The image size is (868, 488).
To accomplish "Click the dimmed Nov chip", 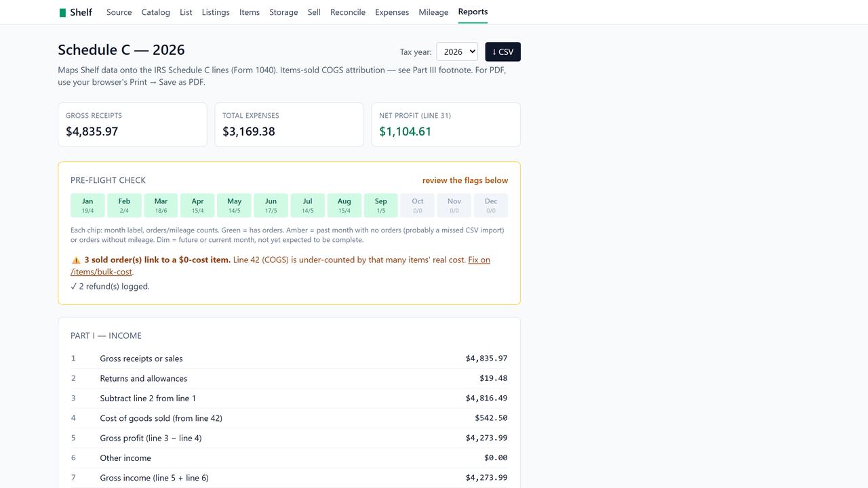I will [x=454, y=205].
